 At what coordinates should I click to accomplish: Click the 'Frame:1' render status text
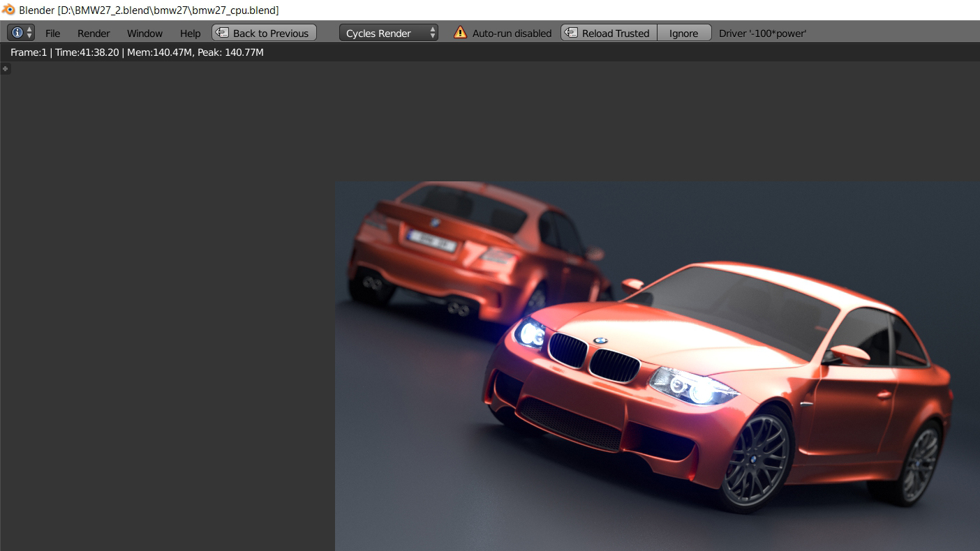point(29,52)
